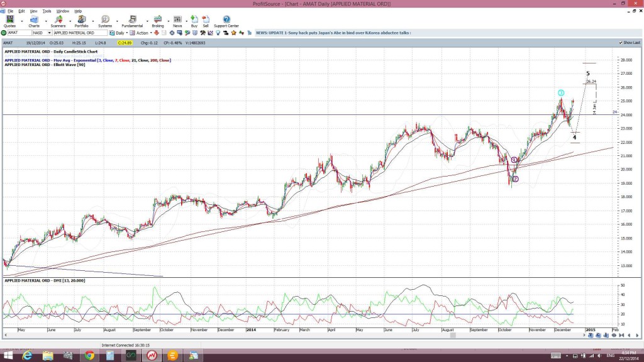
Task: Click the Buy order icon
Action: 194,19
